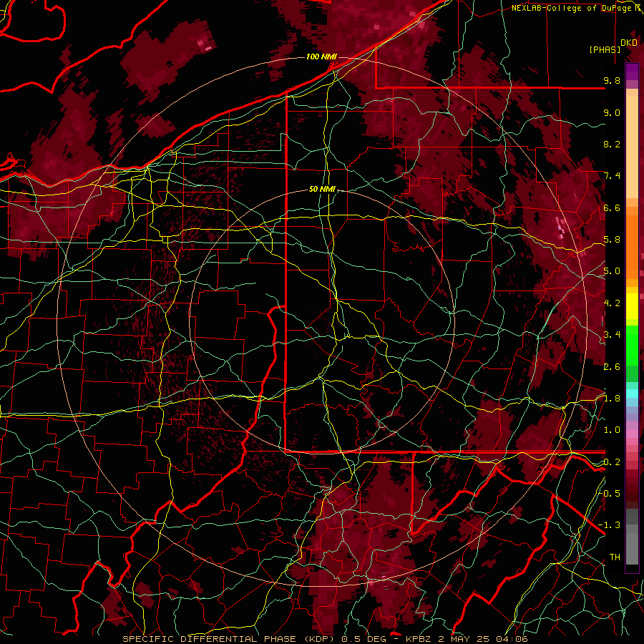Image resolution: width=644 pixels, height=644 pixels.
Task: Pick the 5.0 scale value label
Action: [x=612, y=271]
